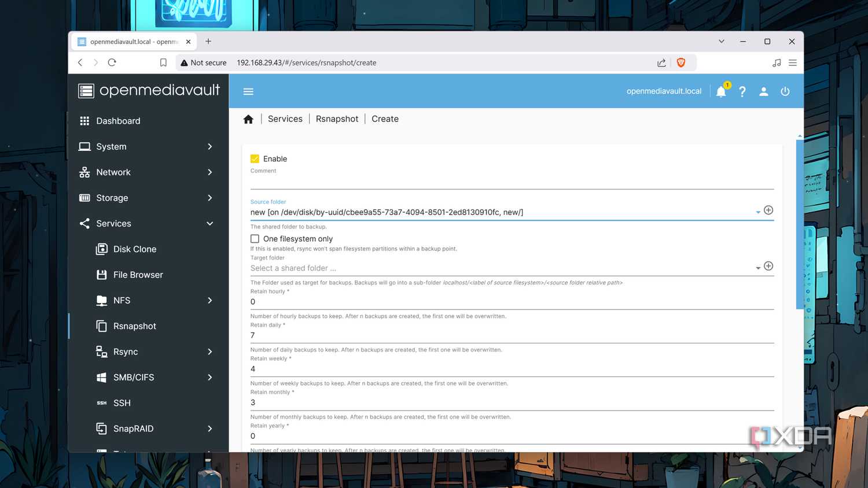The height and width of the screenshot is (488, 868).
Task: Click the browser address bar URL
Action: tap(307, 63)
